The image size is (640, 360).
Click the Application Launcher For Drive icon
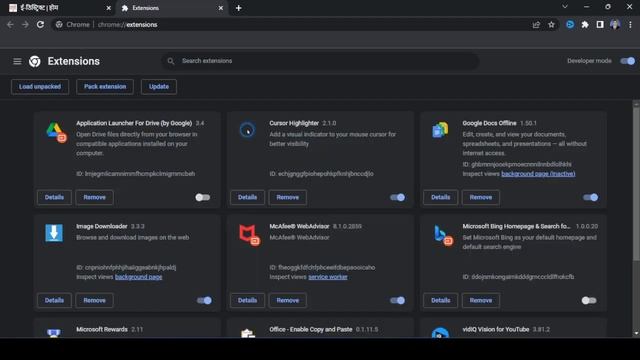click(x=56, y=132)
